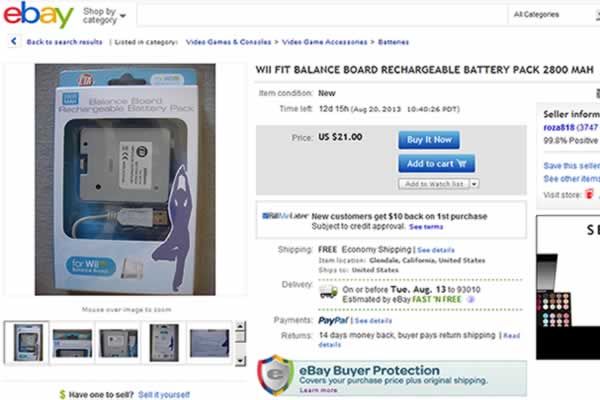The width and height of the screenshot is (600, 400).
Task: Click the Buy It Now button
Action: tap(429, 140)
